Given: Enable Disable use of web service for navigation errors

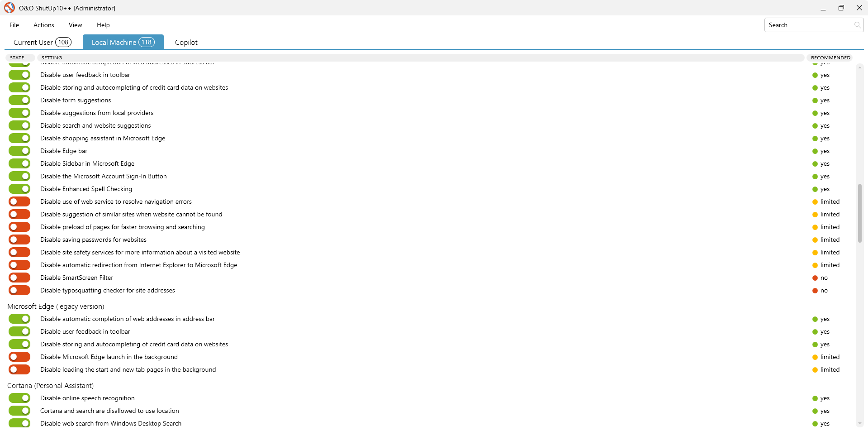Looking at the screenshot, I should (19, 201).
